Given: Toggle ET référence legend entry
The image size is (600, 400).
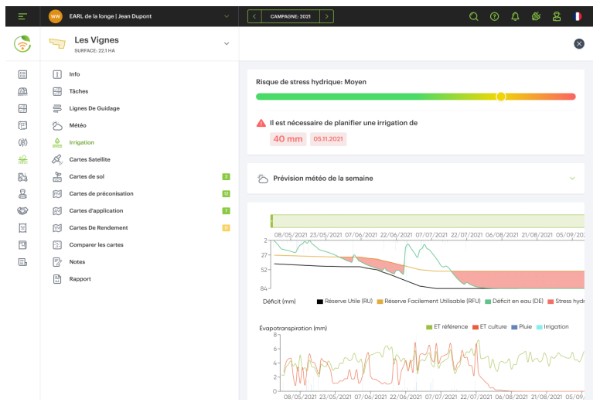Looking at the screenshot, I should pyautogui.click(x=447, y=327).
